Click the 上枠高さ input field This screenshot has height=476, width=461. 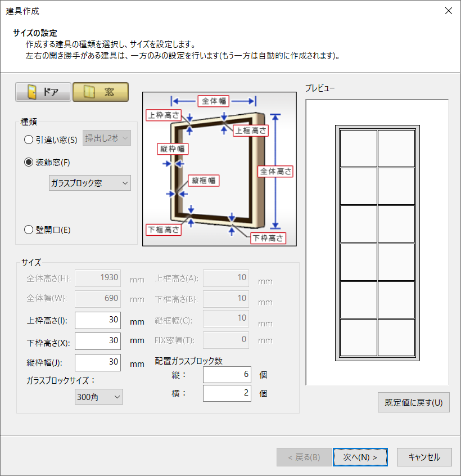[x=97, y=321]
